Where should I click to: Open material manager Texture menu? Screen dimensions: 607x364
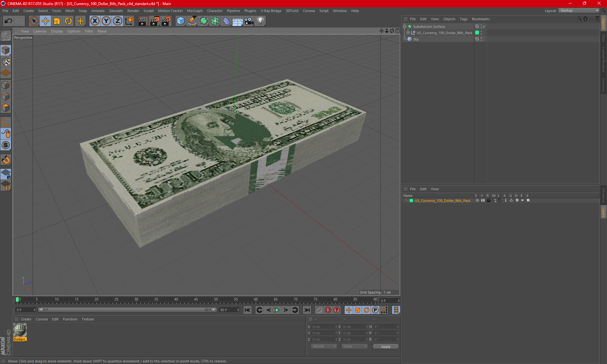pos(88,319)
